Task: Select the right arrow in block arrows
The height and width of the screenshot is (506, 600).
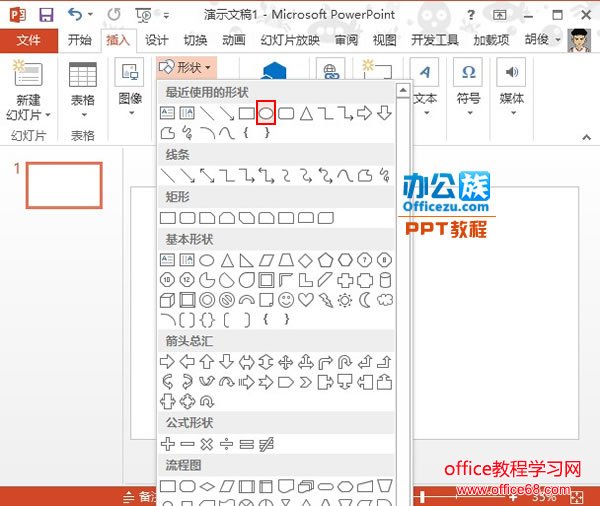Action: coord(167,361)
